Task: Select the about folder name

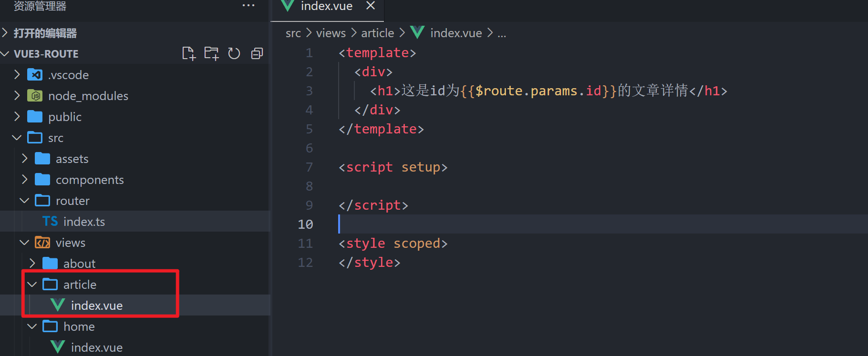Action: 79,264
